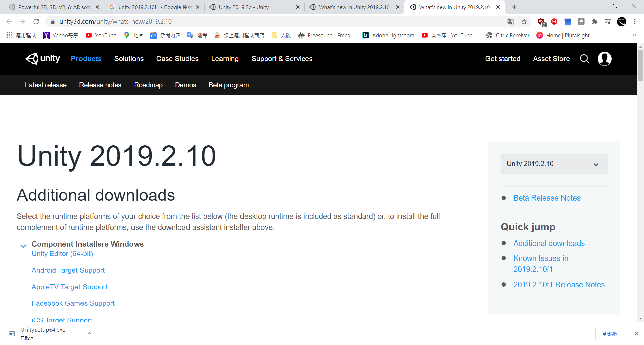Switch to Powerful 2D, 3D, VR tab

click(x=54, y=7)
